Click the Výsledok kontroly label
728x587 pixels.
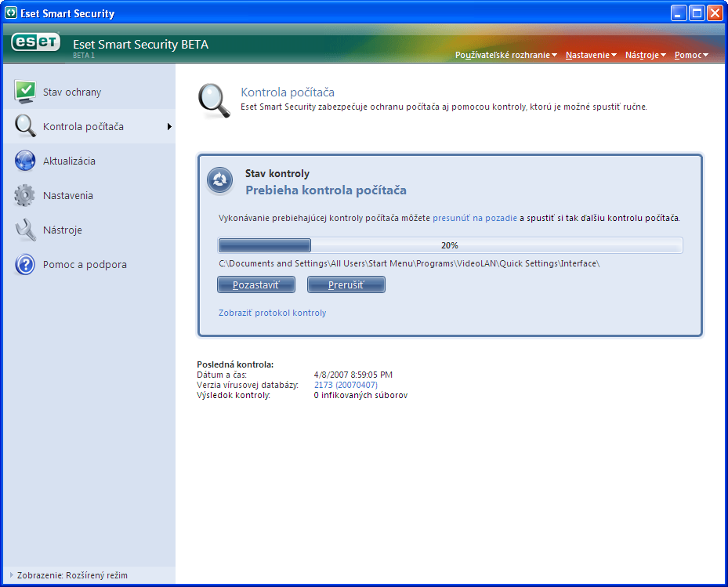pyautogui.click(x=234, y=395)
